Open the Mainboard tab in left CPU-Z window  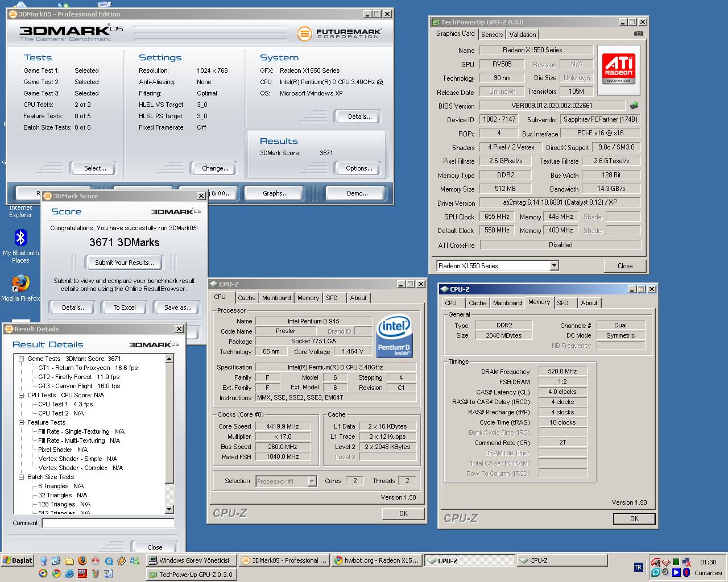pyautogui.click(x=276, y=298)
